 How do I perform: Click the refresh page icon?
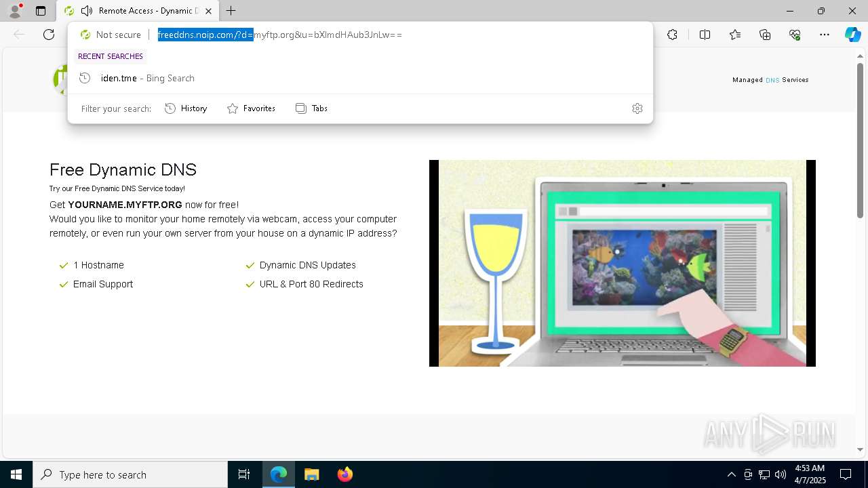pyautogui.click(x=49, y=35)
